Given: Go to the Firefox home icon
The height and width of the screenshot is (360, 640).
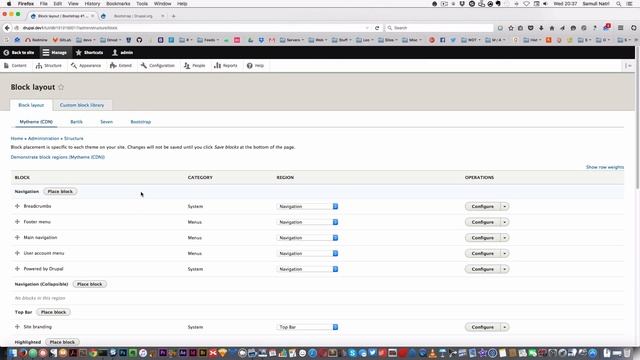Looking at the screenshot, I should [552, 28].
